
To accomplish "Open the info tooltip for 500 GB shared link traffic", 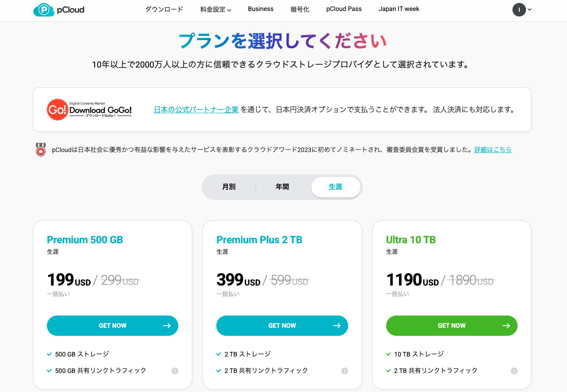I will [x=175, y=370].
